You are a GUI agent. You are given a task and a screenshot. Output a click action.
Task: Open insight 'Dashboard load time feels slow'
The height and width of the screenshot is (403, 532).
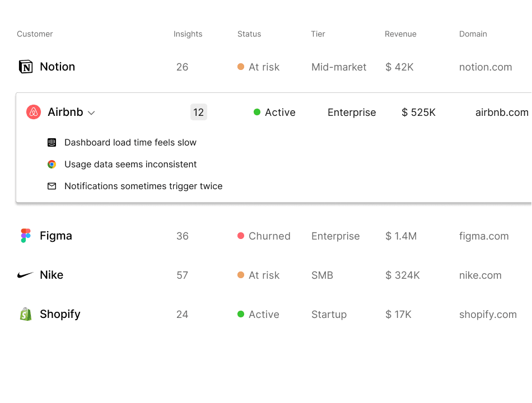click(x=130, y=143)
